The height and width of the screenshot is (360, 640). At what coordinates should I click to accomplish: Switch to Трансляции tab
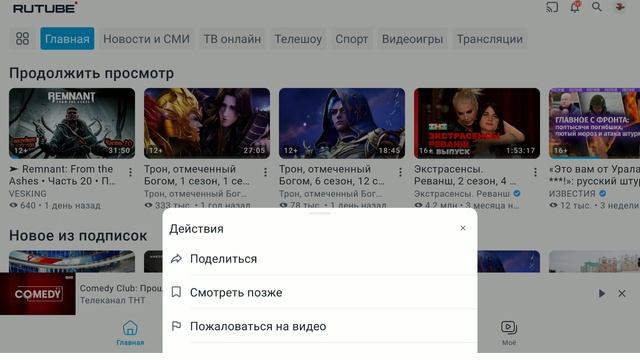[x=489, y=39]
